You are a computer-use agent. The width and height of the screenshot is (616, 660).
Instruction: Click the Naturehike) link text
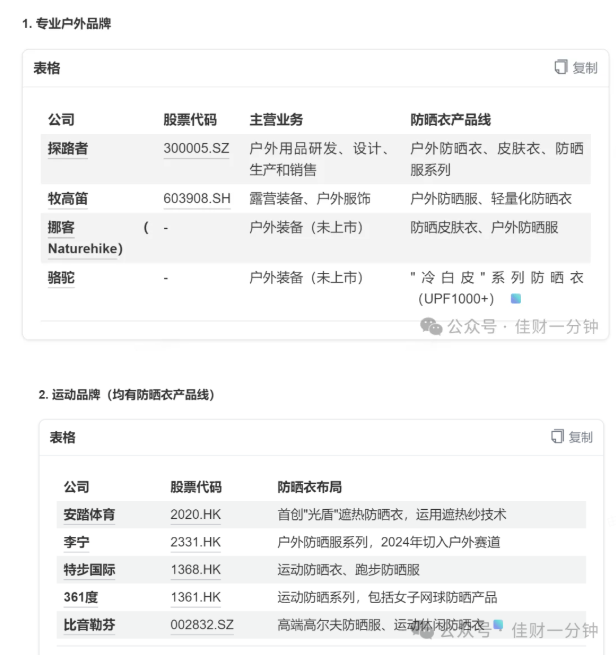85,248
